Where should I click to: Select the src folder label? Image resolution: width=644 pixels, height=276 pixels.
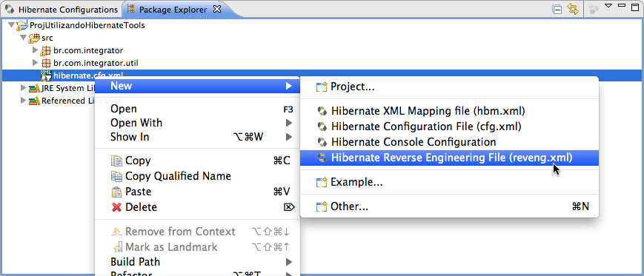[x=47, y=38]
